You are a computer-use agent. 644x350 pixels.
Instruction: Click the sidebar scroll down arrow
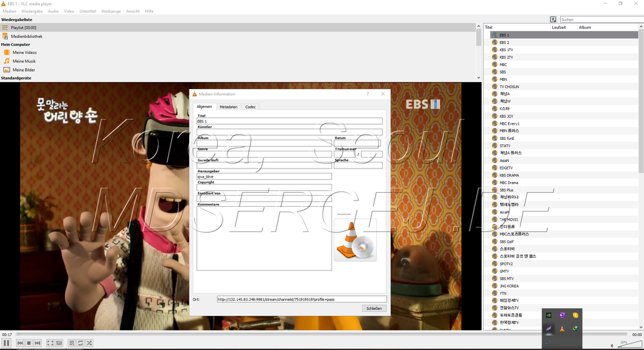(478, 78)
